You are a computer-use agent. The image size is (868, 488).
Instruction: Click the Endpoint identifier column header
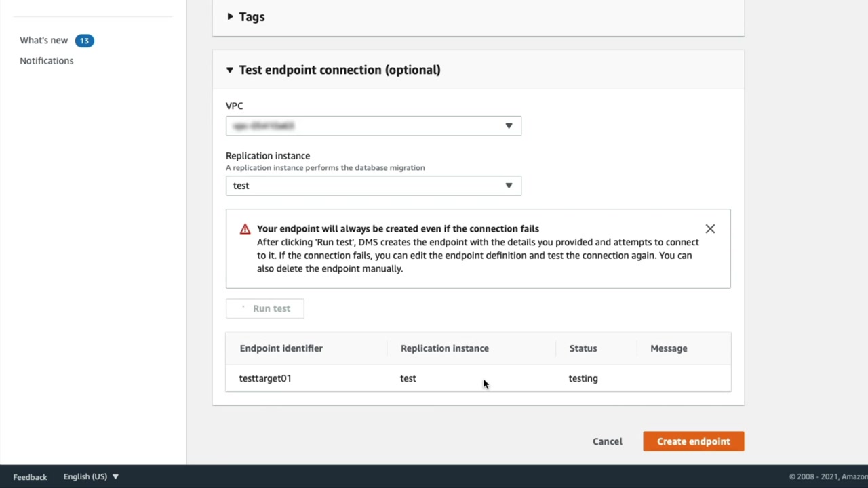[x=281, y=348]
